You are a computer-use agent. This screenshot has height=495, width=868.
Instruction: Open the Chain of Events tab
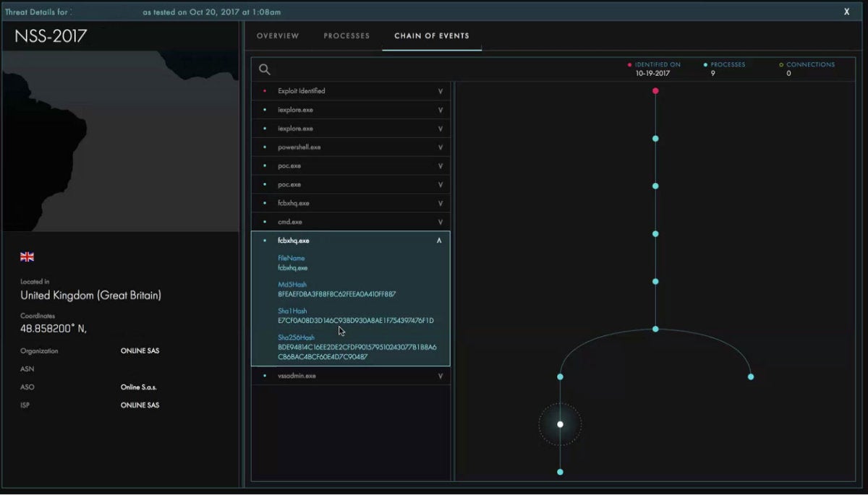pos(432,36)
